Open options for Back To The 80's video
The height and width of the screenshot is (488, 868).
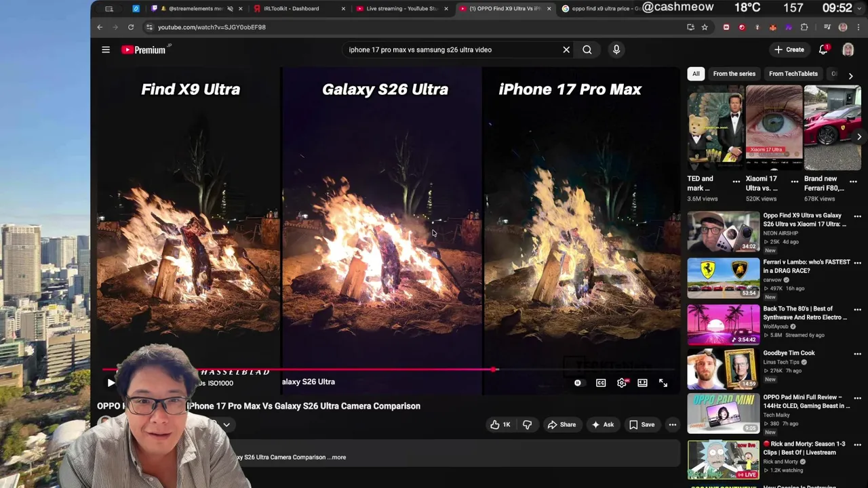tap(857, 309)
